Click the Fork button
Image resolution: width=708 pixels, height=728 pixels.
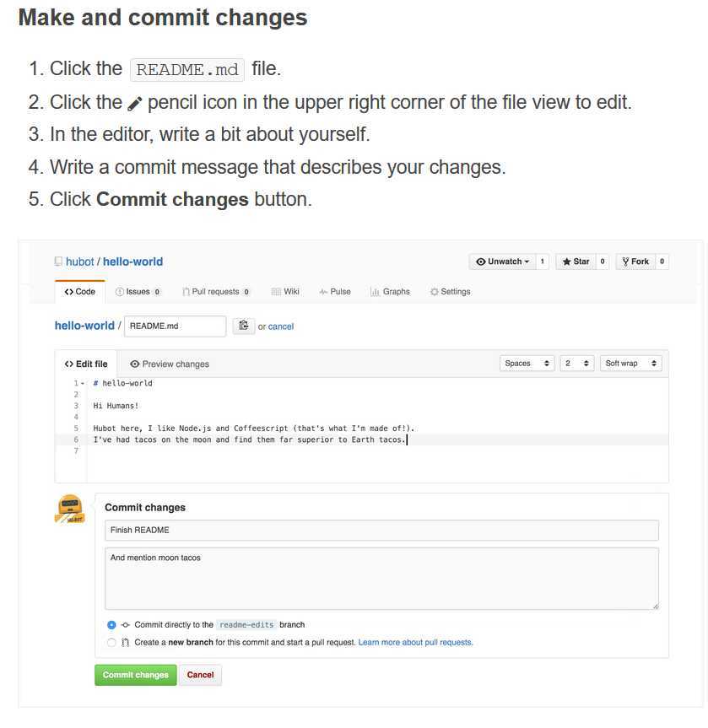point(635,262)
